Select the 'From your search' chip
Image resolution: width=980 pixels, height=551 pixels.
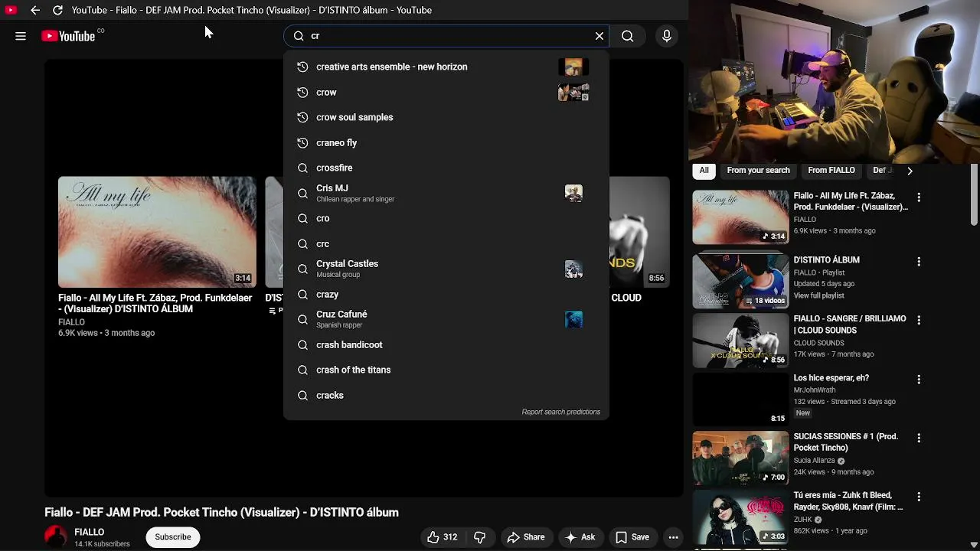(758, 171)
